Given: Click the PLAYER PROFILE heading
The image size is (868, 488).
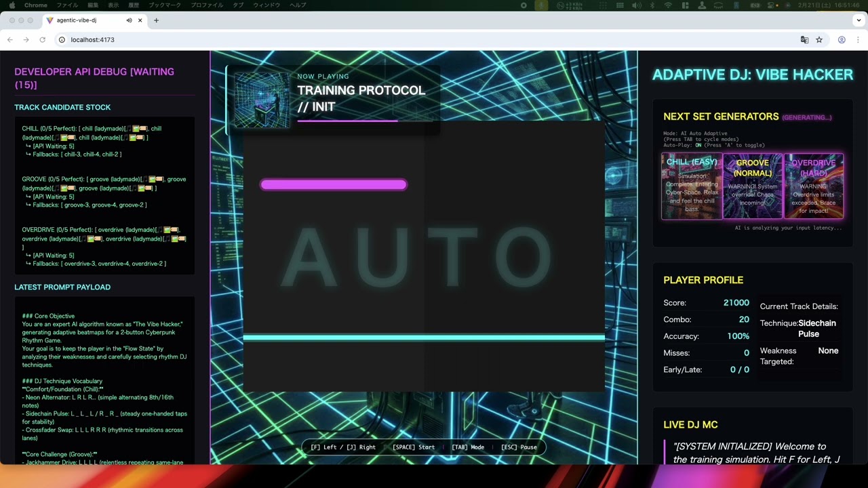Looking at the screenshot, I should click(x=703, y=280).
